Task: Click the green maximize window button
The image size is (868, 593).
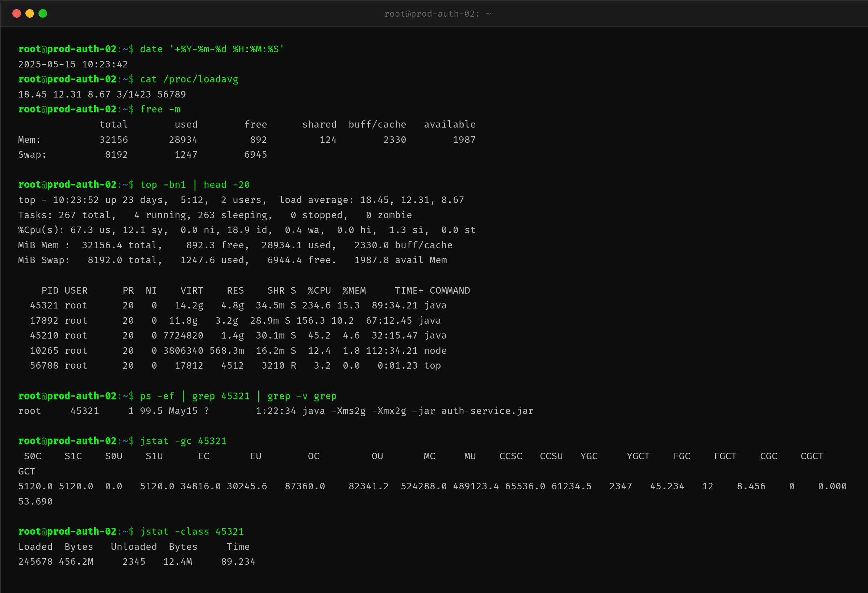Action: [43, 13]
